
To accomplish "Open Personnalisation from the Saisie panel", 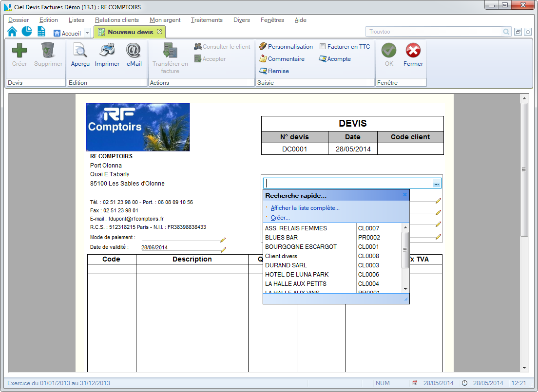I will [287, 46].
